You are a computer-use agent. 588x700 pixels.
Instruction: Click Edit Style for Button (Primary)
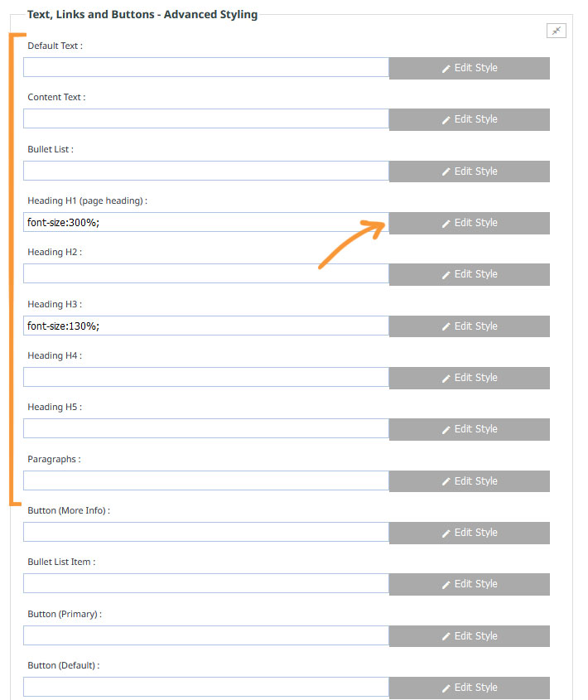[x=470, y=636]
